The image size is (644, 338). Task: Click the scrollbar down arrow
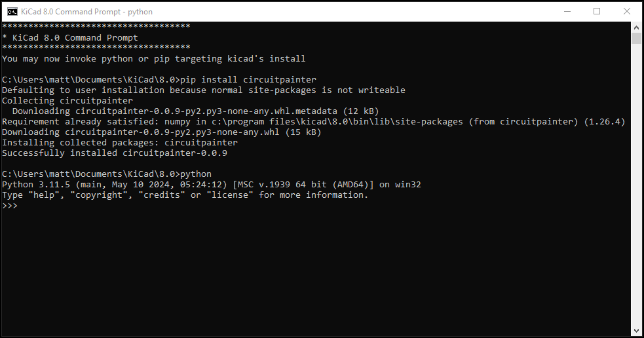636,330
